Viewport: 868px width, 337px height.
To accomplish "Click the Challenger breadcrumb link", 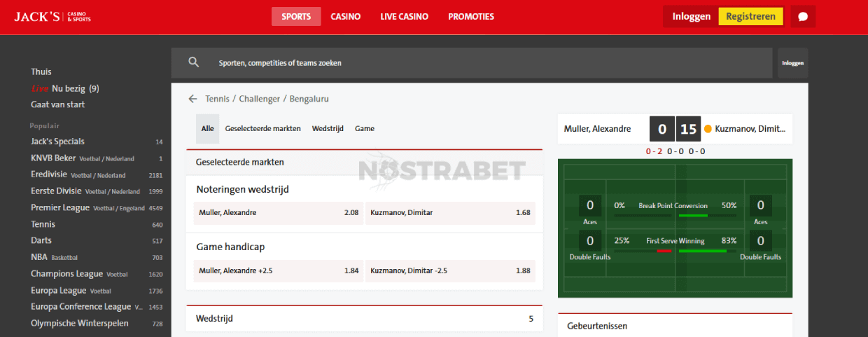I will tap(259, 99).
